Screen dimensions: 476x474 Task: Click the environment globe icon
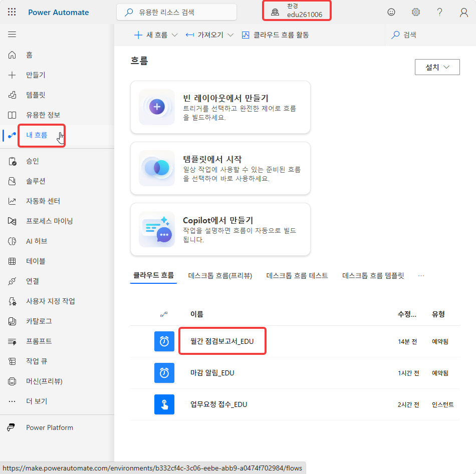275,12
